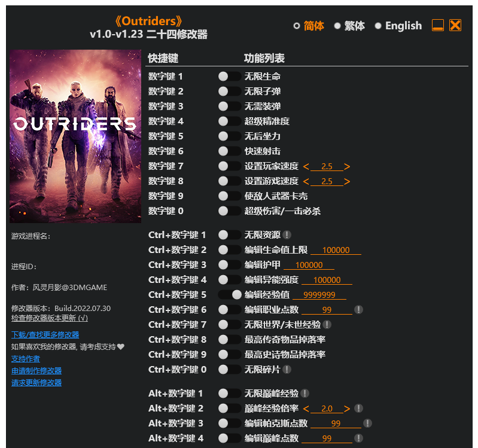This screenshot has height=448, width=478.
Task: Increase 巅峰经验倍率 with right arrow
Action: 347,409
